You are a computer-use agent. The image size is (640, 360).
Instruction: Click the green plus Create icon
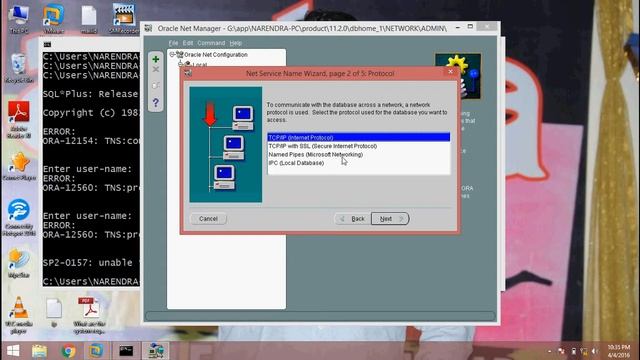pyautogui.click(x=156, y=59)
